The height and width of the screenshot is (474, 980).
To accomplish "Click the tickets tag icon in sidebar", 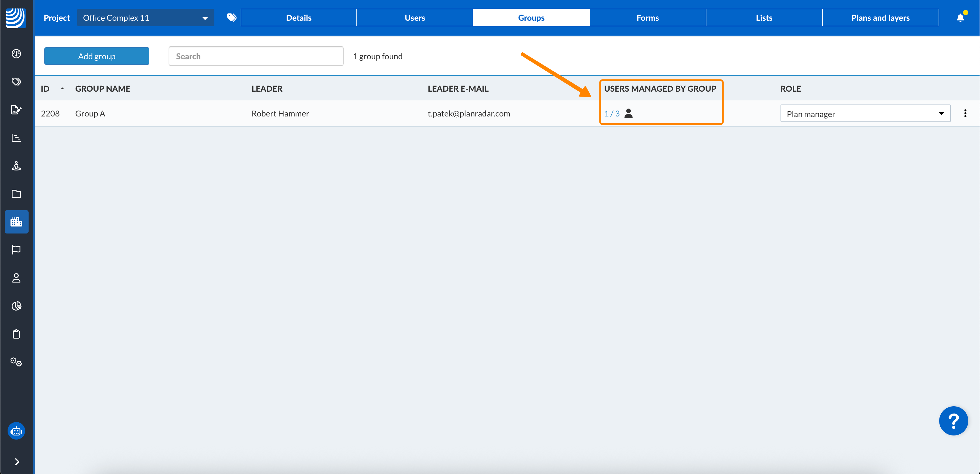I will pos(16,81).
